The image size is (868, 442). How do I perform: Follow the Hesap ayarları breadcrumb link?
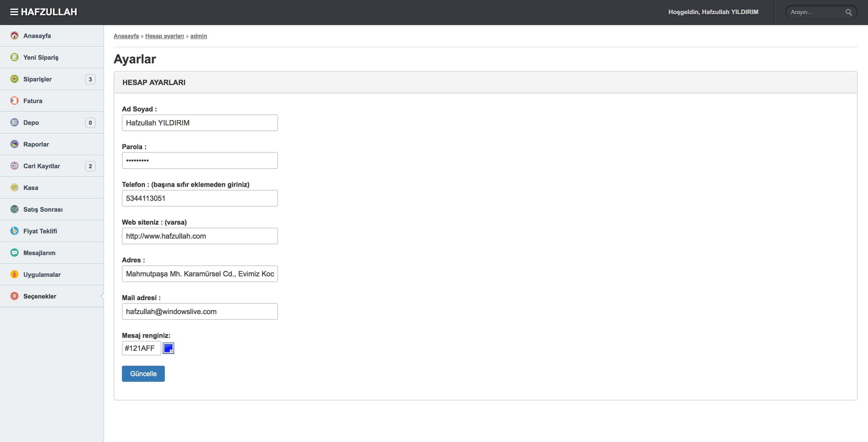pos(165,36)
